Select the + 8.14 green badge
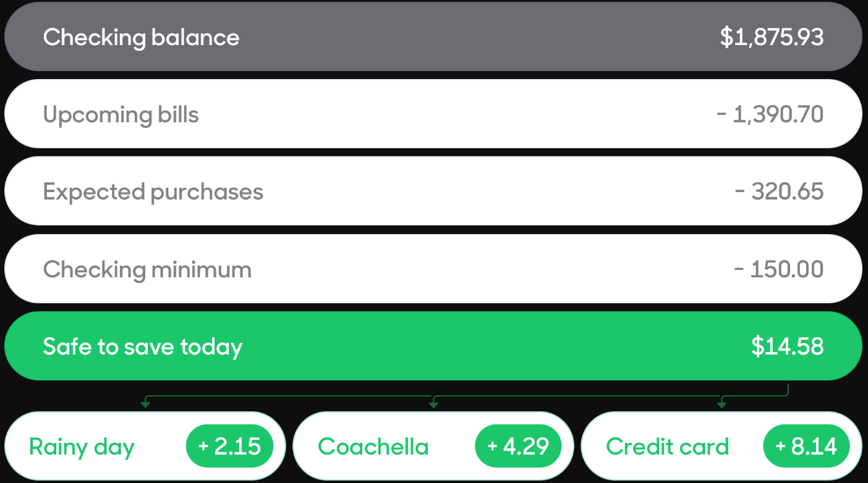The width and height of the screenshot is (868, 483). click(807, 446)
